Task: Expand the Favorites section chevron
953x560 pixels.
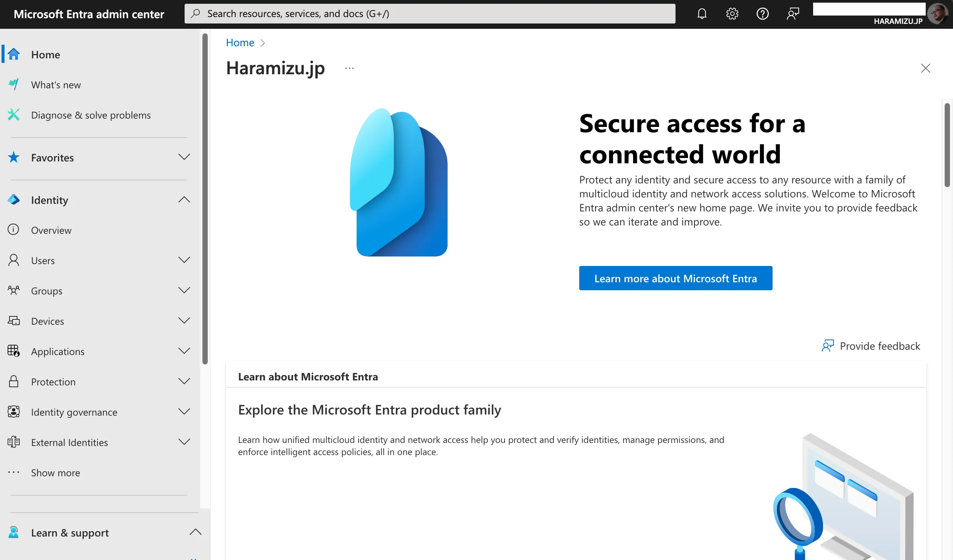Action: pos(184,157)
